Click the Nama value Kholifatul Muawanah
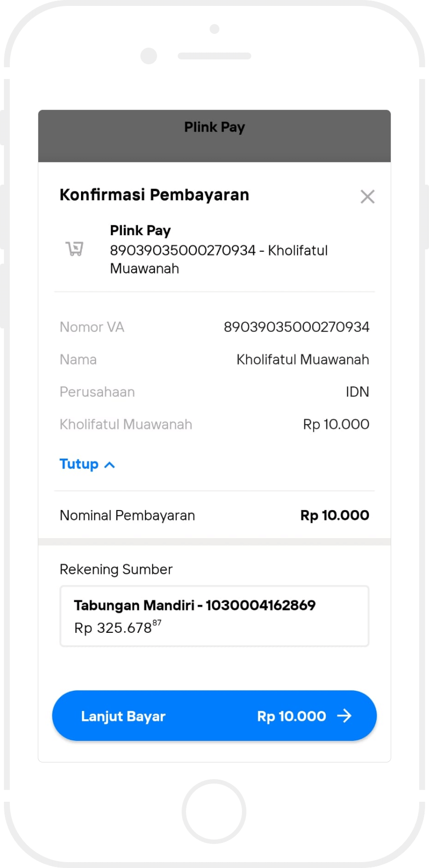The height and width of the screenshot is (868, 429). click(302, 359)
